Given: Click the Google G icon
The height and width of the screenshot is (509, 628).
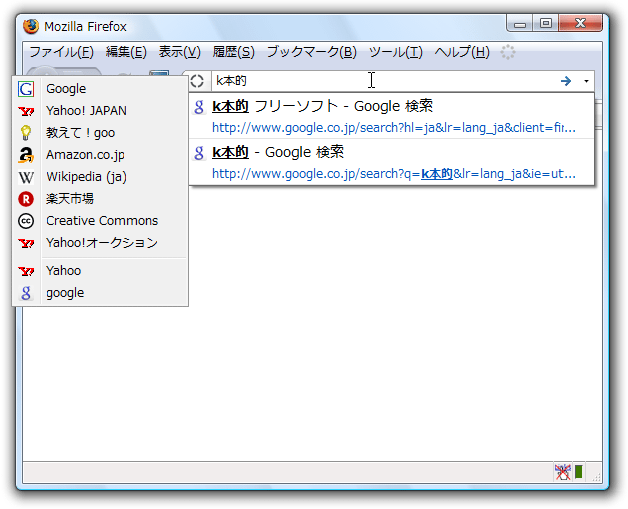Looking at the screenshot, I should point(26,89).
